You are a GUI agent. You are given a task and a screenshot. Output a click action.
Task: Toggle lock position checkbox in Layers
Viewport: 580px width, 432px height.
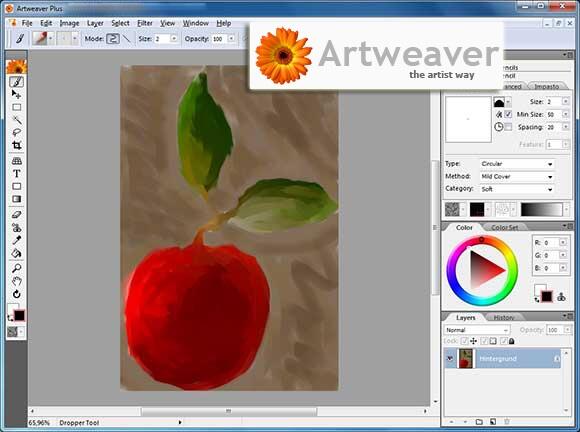465,341
